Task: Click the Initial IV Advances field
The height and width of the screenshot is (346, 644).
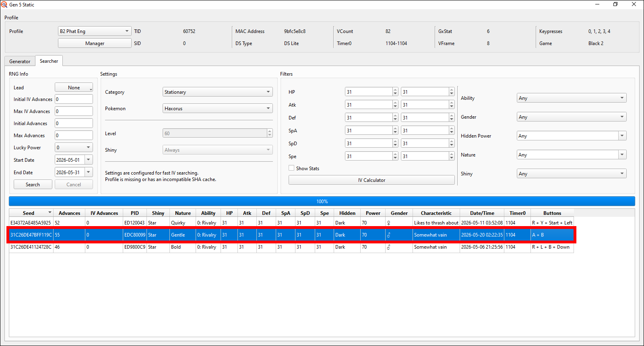Action: (74, 99)
